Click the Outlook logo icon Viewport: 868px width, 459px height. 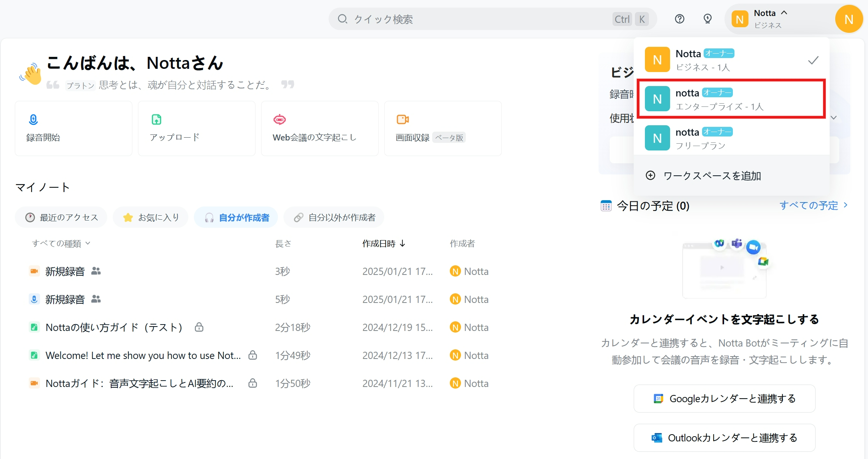tap(656, 438)
